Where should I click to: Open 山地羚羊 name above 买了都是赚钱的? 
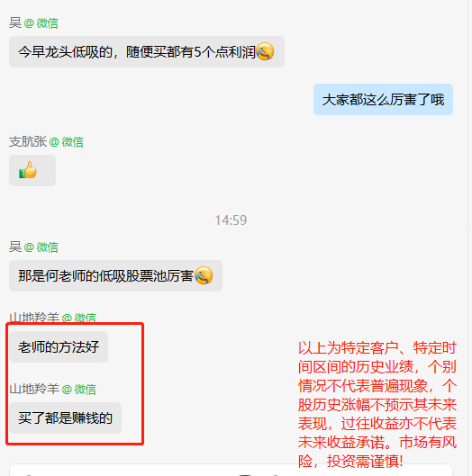34,389
